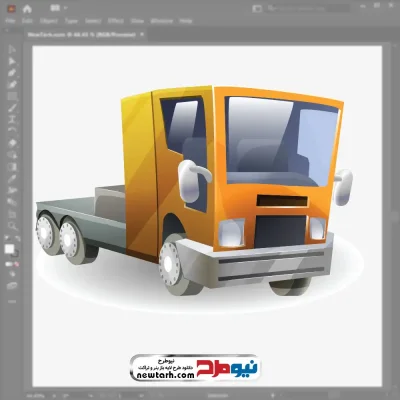
Task: Select the Zoom magnifier tool
Action: pos(12,226)
